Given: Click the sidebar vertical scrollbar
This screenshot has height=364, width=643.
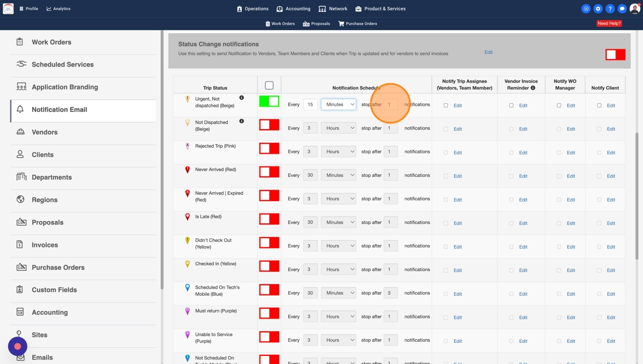Looking at the screenshot, I should (162, 160).
